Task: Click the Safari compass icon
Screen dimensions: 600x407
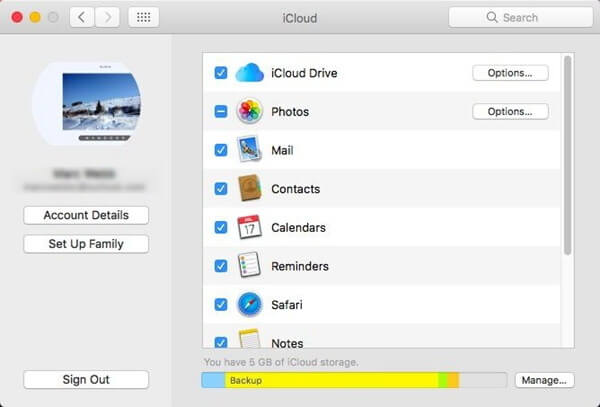Action: (249, 304)
